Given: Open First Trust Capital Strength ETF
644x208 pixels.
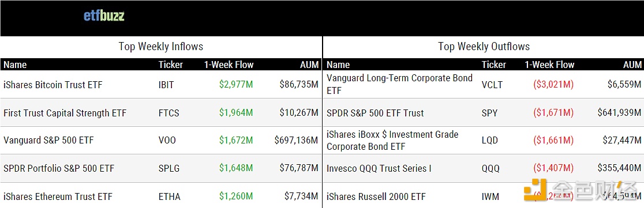Looking at the screenshot, I should (x=65, y=113).
